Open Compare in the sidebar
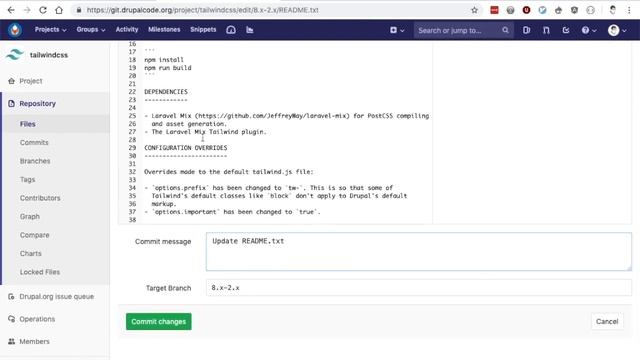Image resolution: width=640 pixels, height=360 pixels. pyautogui.click(x=34, y=235)
